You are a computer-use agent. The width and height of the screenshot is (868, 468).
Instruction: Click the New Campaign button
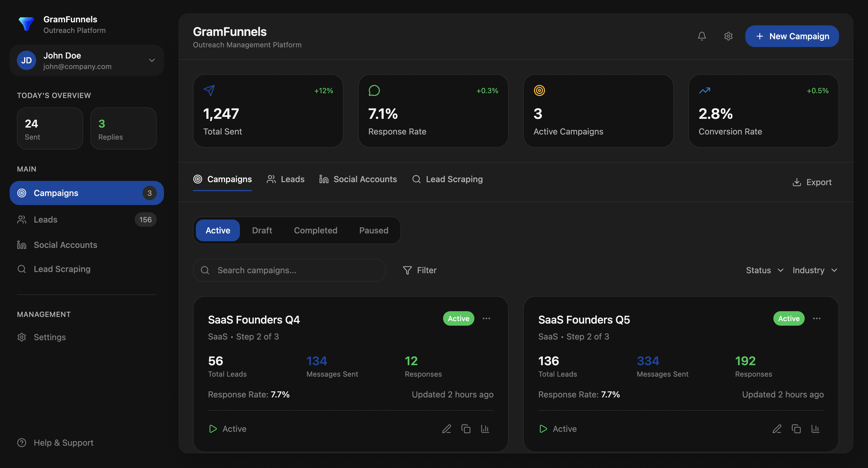click(792, 36)
